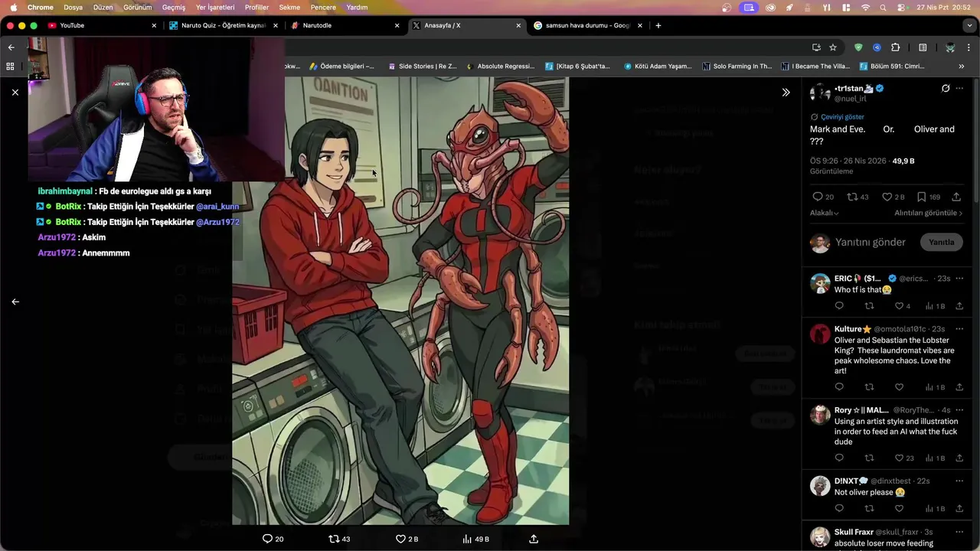Viewport: 980px width, 551px height.
Task: Retweet Kulture's reply
Action: pos(869,387)
